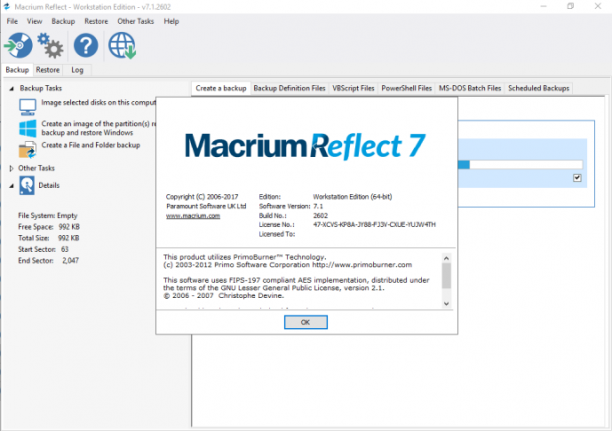The width and height of the screenshot is (612, 431).
Task: Open settings via the gears toolbar icon
Action: point(50,46)
